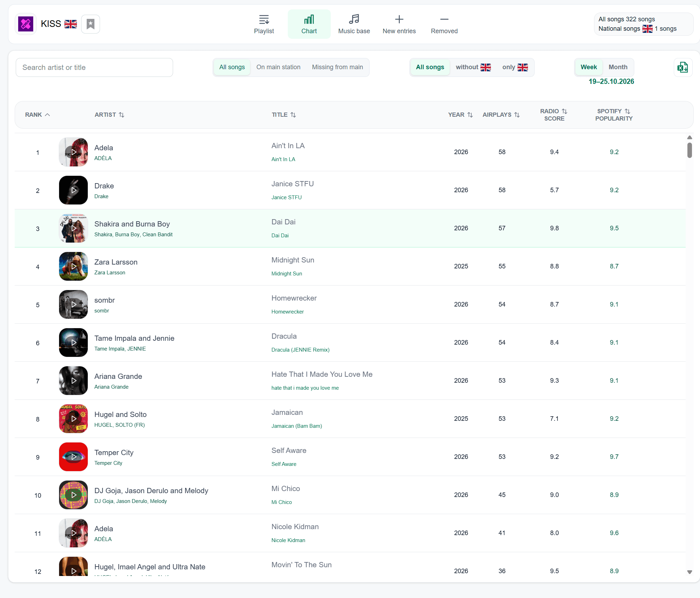Open Dracula (JENNIE Remix) link
This screenshot has width=700, height=598.
(300, 350)
